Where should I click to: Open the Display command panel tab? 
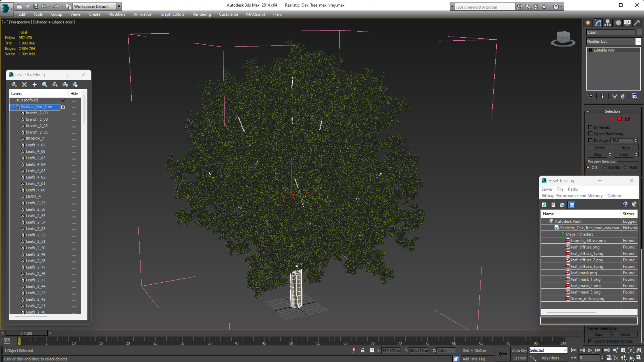(x=627, y=23)
